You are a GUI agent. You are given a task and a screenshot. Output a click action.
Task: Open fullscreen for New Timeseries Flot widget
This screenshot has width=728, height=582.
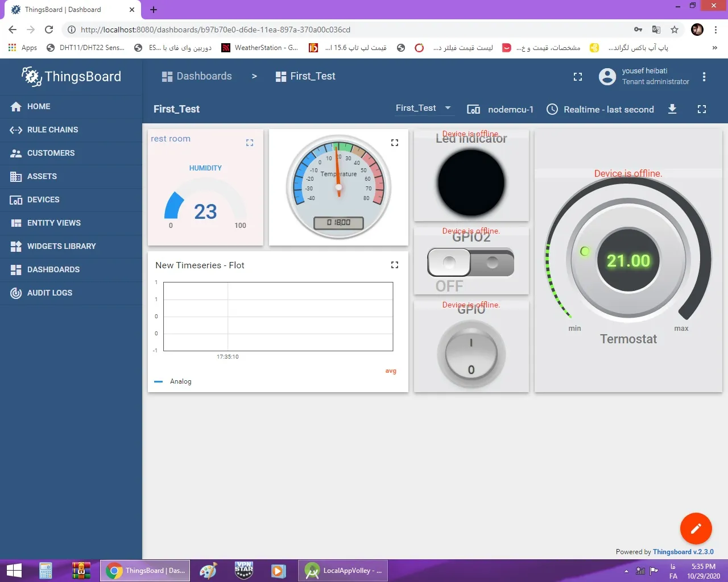click(395, 265)
